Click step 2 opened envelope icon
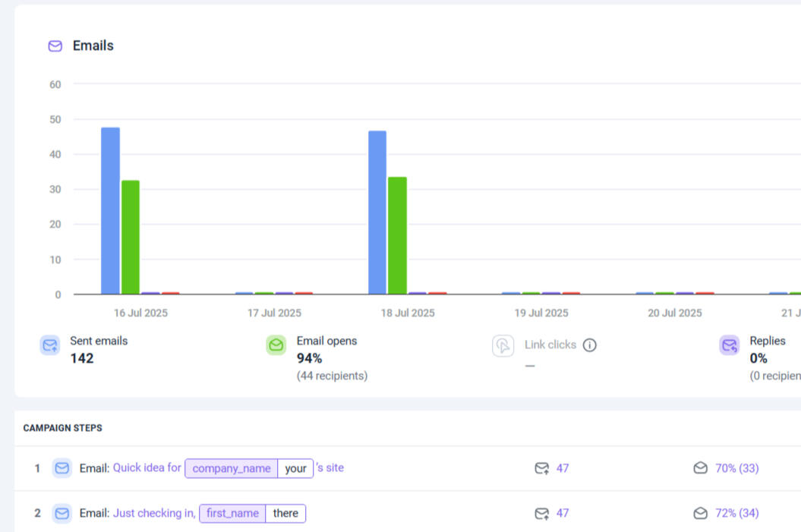This screenshot has height=532, width=801. pyautogui.click(x=700, y=514)
